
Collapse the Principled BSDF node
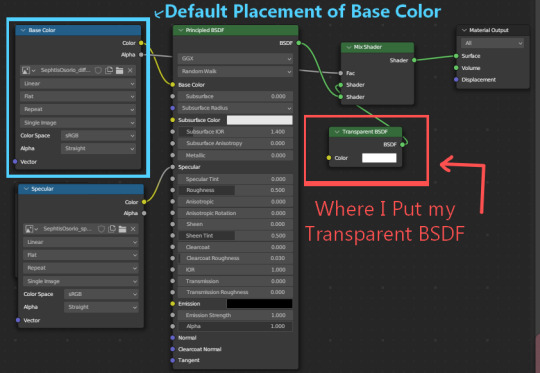pos(180,30)
